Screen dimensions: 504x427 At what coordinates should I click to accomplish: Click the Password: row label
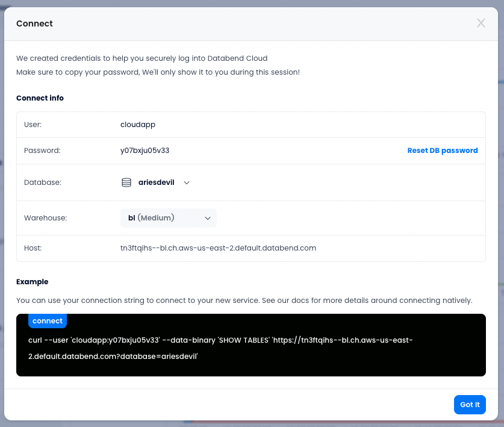[42, 151]
